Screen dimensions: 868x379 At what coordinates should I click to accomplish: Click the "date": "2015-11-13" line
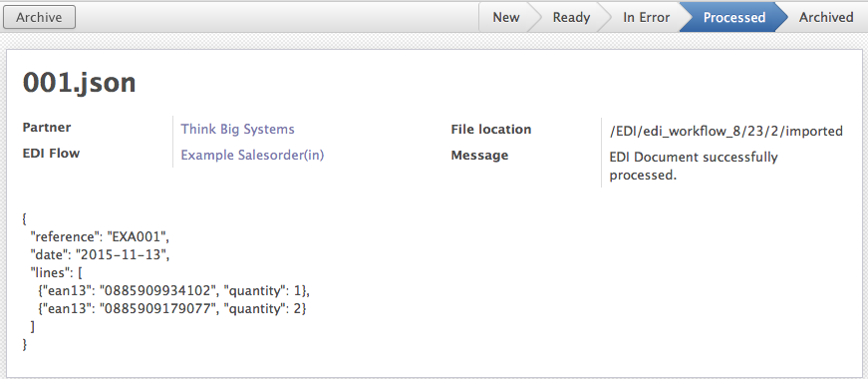[x=100, y=255]
